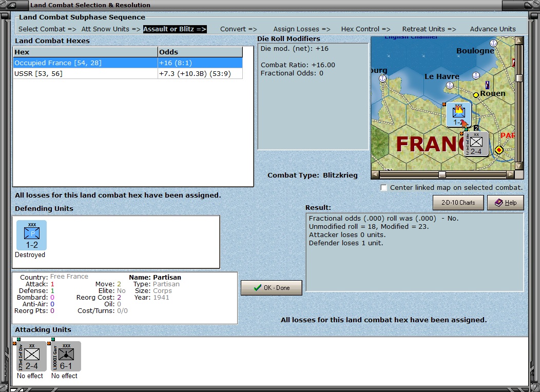Click the +16 (8:1) odds cell
This screenshot has height=392, width=540.
(200, 63)
